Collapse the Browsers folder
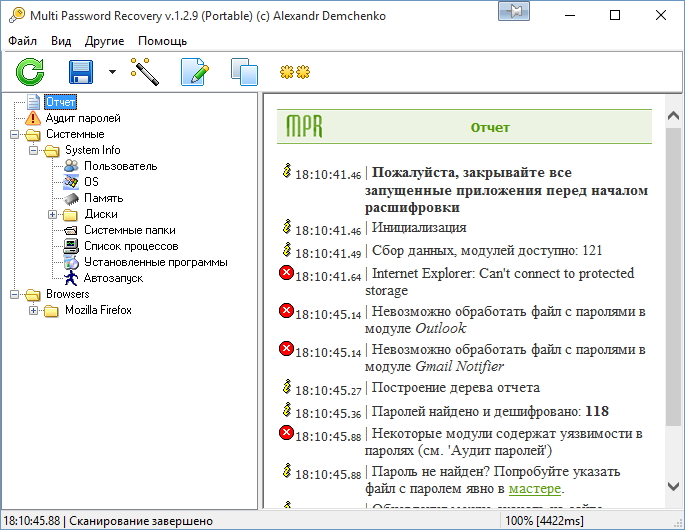 tap(14, 294)
